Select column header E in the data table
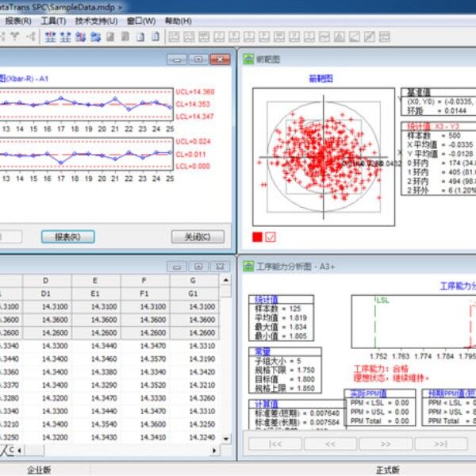 click(x=96, y=280)
